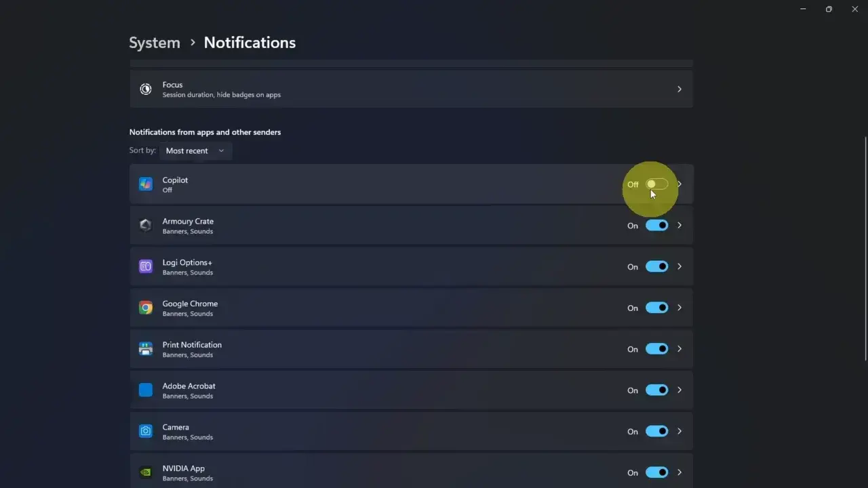The height and width of the screenshot is (488, 868).
Task: Disable Print Notification toggle
Action: click(656, 349)
